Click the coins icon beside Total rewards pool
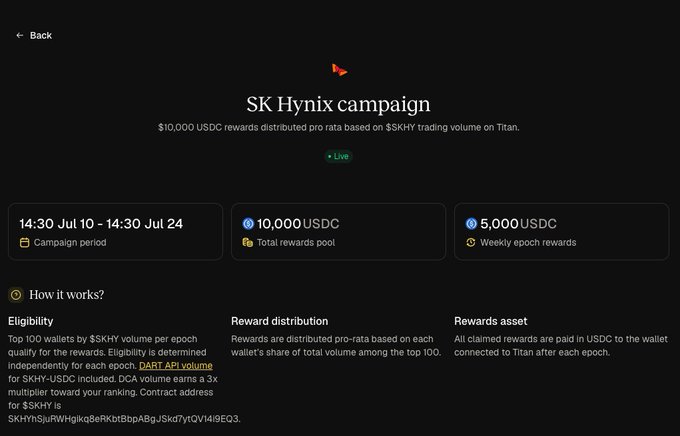This screenshot has height=436, width=680. 248,243
